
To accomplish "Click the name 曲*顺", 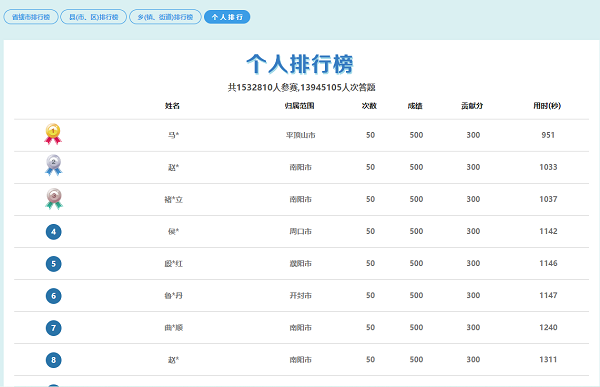I will 174,328.
